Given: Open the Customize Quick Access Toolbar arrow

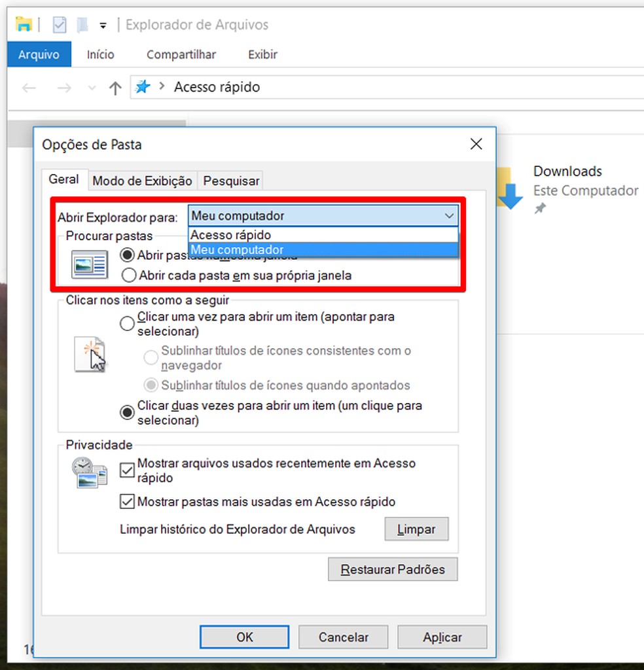Looking at the screenshot, I should [x=103, y=26].
